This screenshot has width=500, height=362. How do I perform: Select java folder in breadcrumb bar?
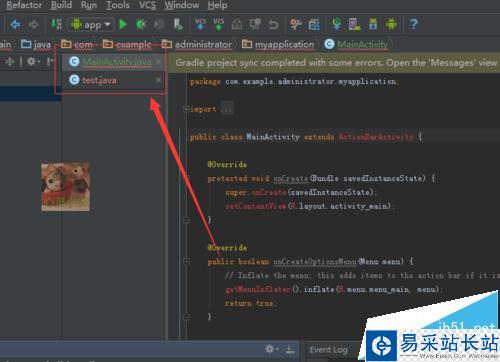(x=36, y=44)
